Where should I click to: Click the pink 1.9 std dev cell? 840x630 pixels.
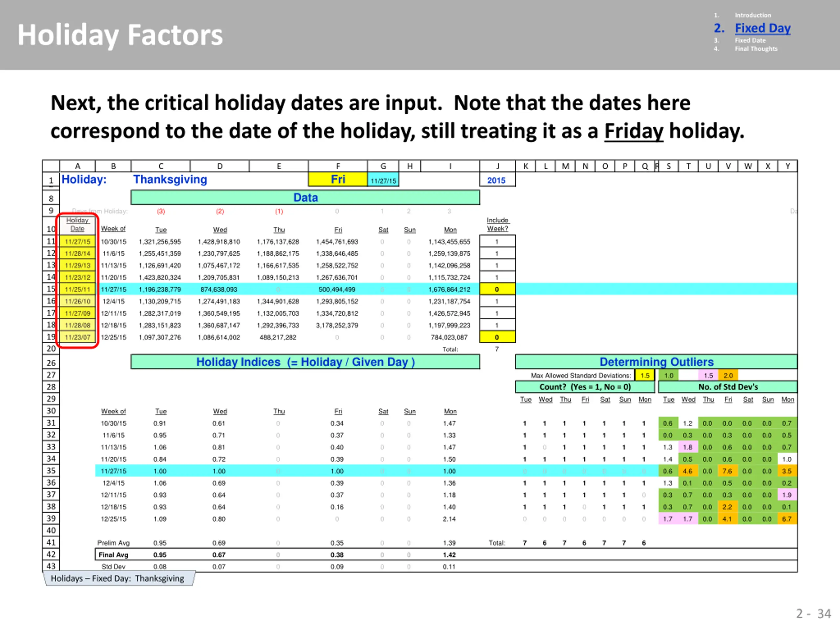pyautogui.click(x=787, y=495)
